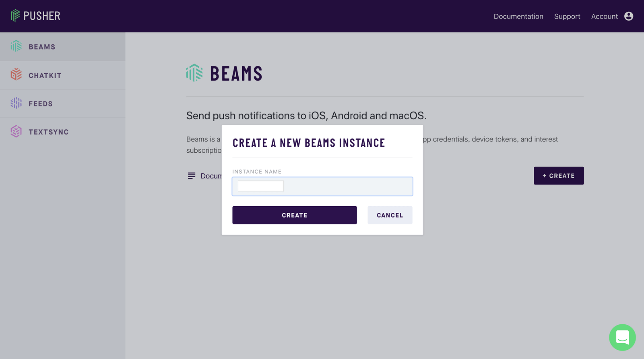Click the Feeds icon in the sidebar
This screenshot has width=644, height=359.
[16, 103]
